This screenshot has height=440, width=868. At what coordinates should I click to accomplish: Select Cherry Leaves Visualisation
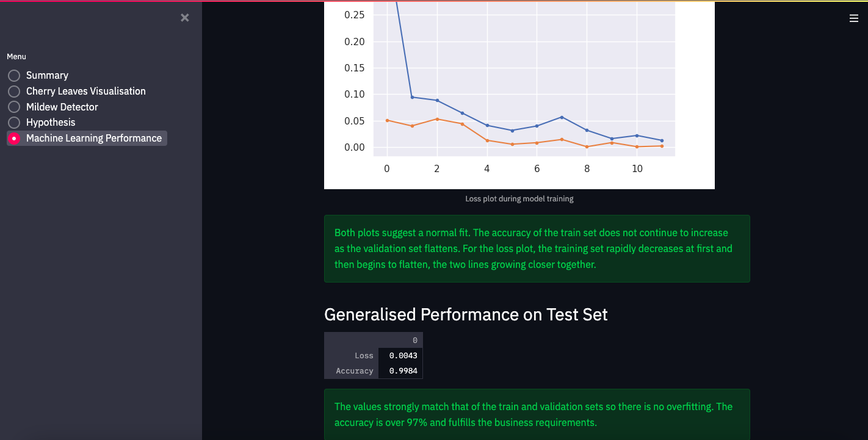[85, 91]
